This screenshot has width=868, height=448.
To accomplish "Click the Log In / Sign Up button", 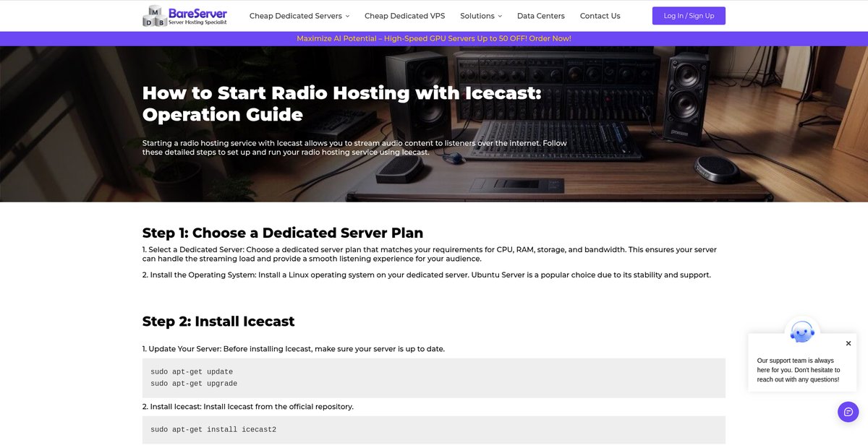I will (689, 16).
